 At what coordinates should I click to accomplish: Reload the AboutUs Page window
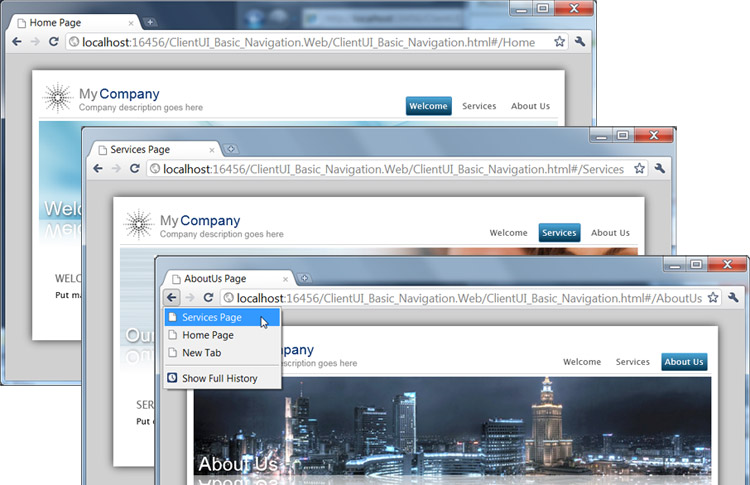pyautogui.click(x=208, y=298)
